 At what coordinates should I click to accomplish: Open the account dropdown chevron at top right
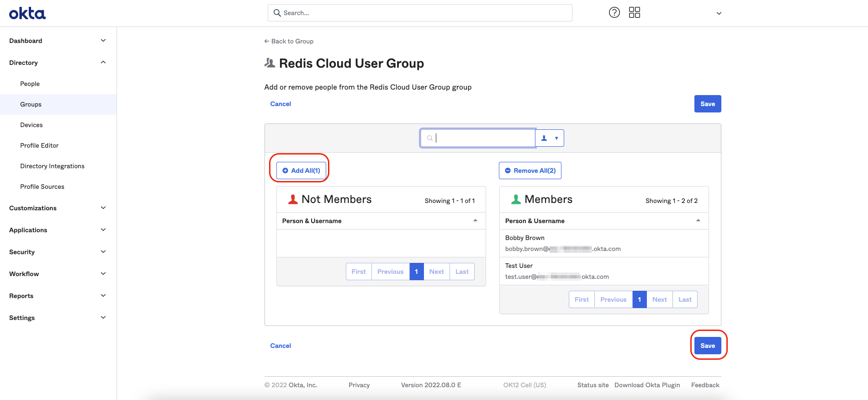(x=719, y=13)
